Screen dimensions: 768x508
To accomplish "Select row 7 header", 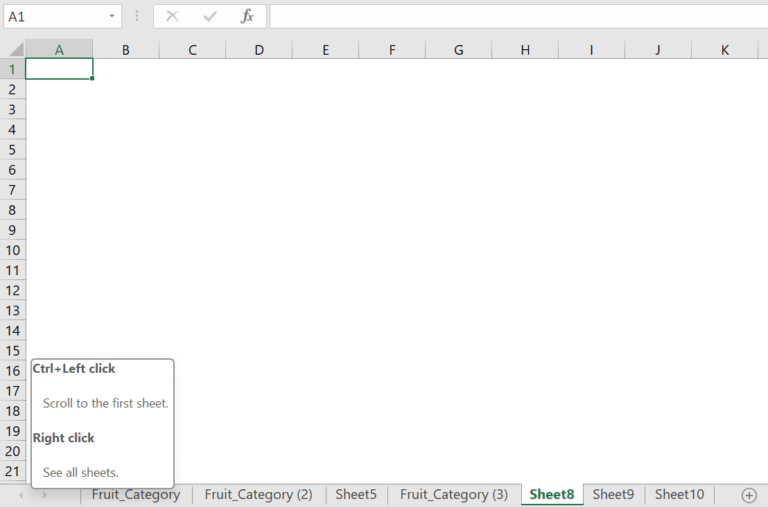I will click(13, 190).
